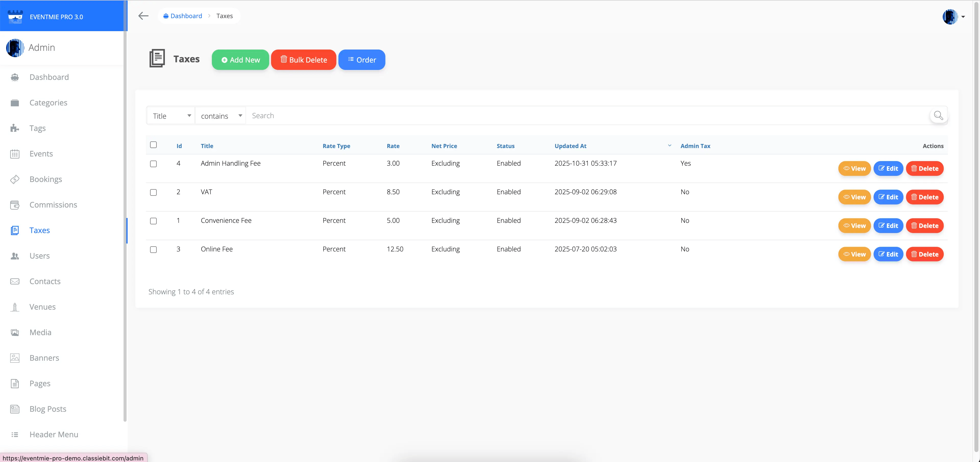The width and height of the screenshot is (980, 462).
Task: Toggle the select-all checkbox in table header
Action: [x=153, y=145]
